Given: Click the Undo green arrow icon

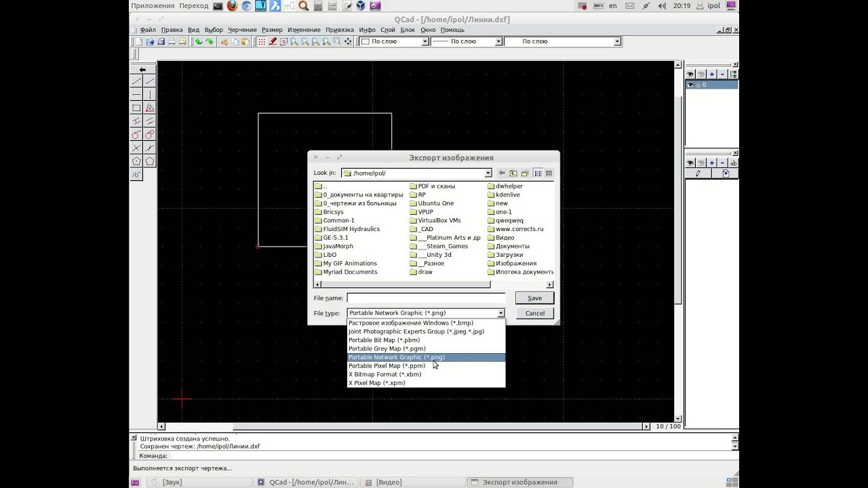Looking at the screenshot, I should point(199,41).
